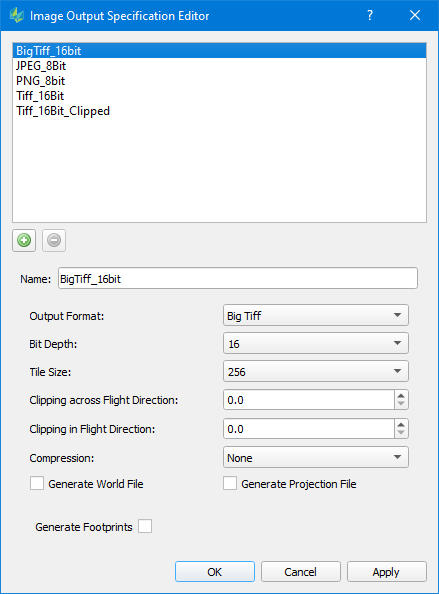439x594 pixels.
Task: Increase Clipping in Flight Direction value
Action: (401, 424)
